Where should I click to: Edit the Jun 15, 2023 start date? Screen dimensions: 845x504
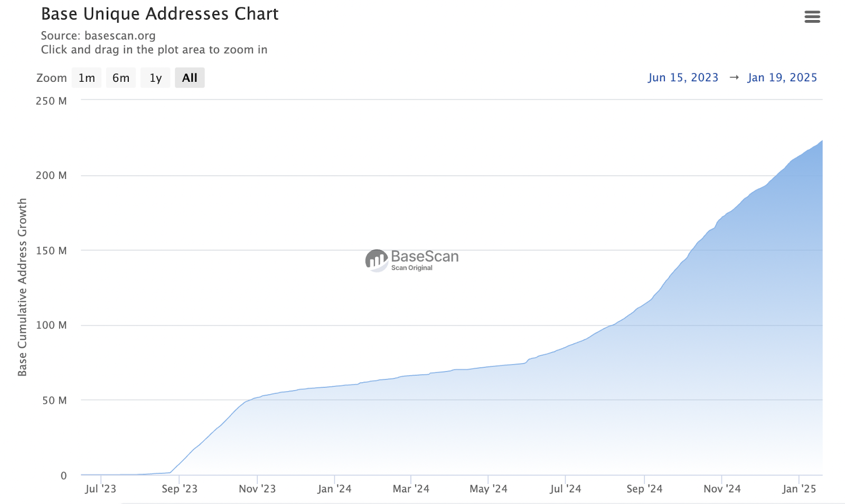pyautogui.click(x=683, y=78)
